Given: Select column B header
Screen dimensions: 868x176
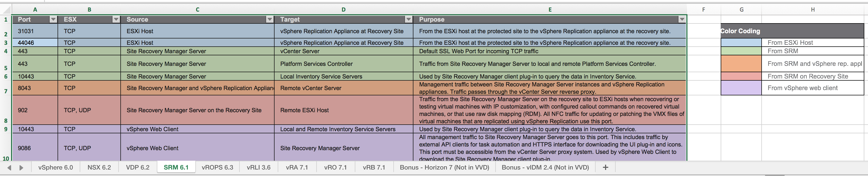Looking at the screenshot, I should pyautogui.click(x=89, y=10).
